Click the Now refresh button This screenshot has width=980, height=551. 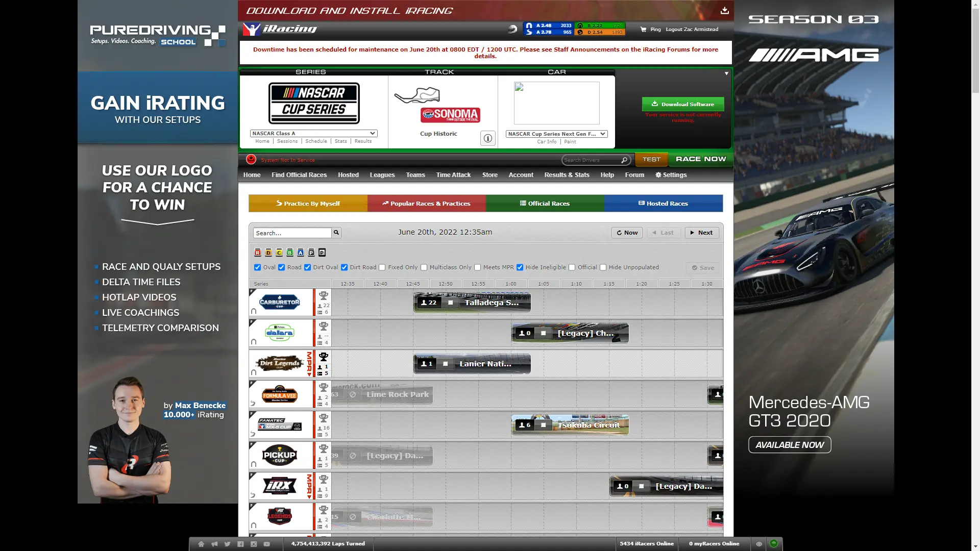(x=627, y=233)
